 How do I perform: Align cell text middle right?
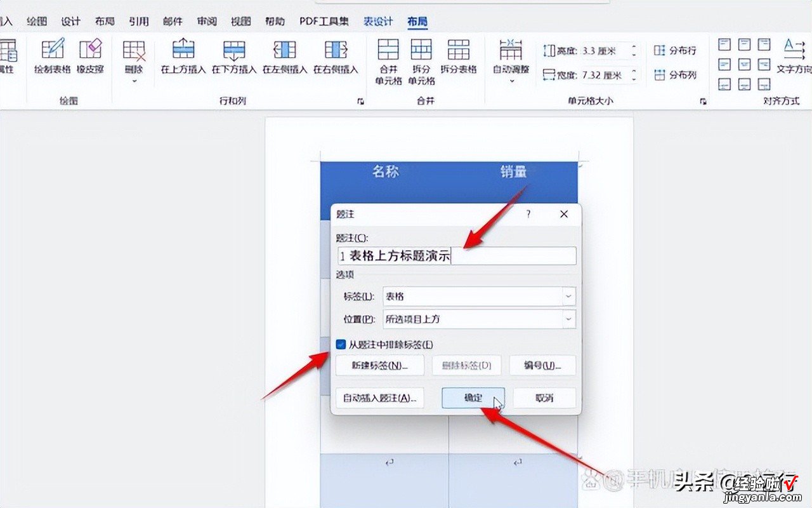[764, 64]
